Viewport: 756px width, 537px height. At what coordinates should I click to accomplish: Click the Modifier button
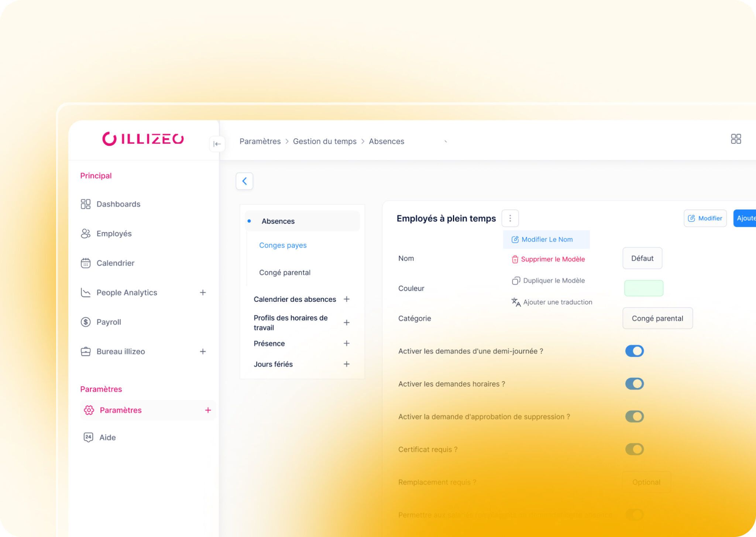705,218
